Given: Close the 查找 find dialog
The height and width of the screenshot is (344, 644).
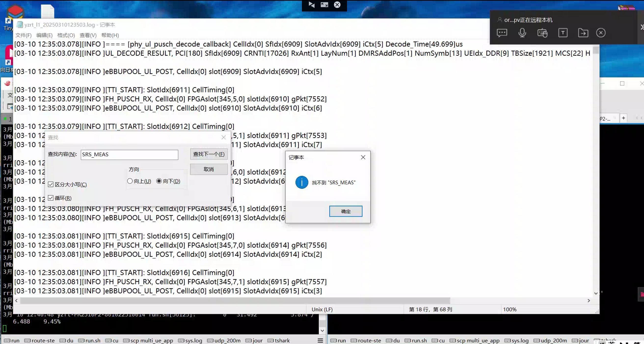Looking at the screenshot, I should click(x=224, y=137).
